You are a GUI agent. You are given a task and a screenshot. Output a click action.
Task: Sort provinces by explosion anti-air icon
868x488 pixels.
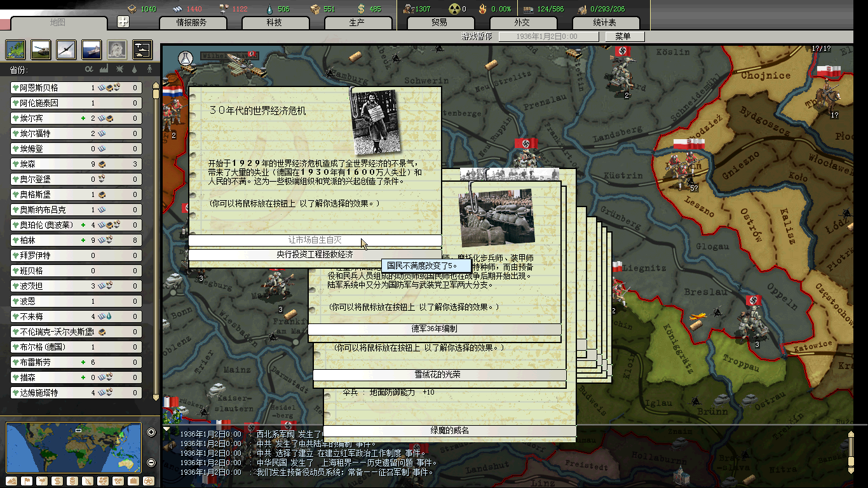[x=120, y=69]
